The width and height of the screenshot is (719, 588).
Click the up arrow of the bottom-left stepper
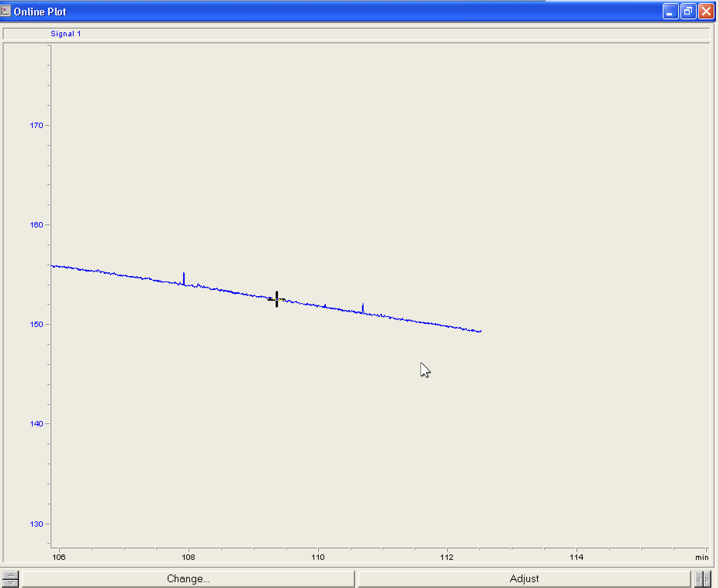click(10, 575)
